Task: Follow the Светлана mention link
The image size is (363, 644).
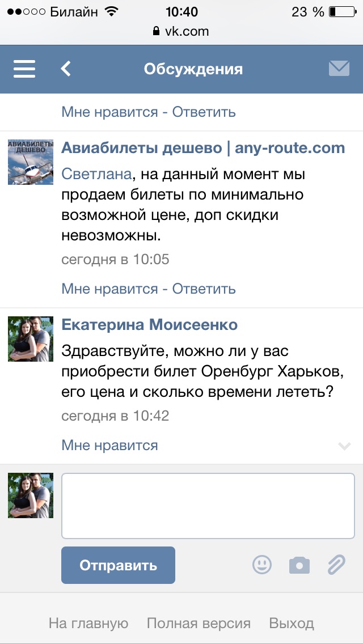Action: (x=96, y=175)
